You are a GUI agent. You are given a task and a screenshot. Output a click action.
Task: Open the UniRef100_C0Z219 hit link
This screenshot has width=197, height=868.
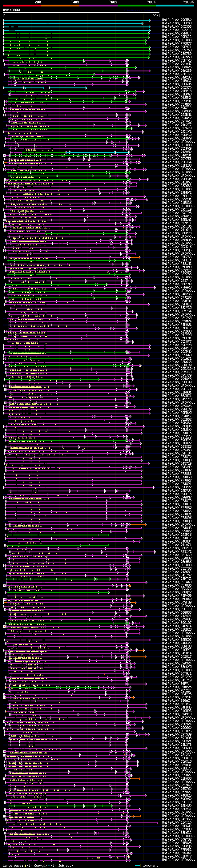point(177,30)
